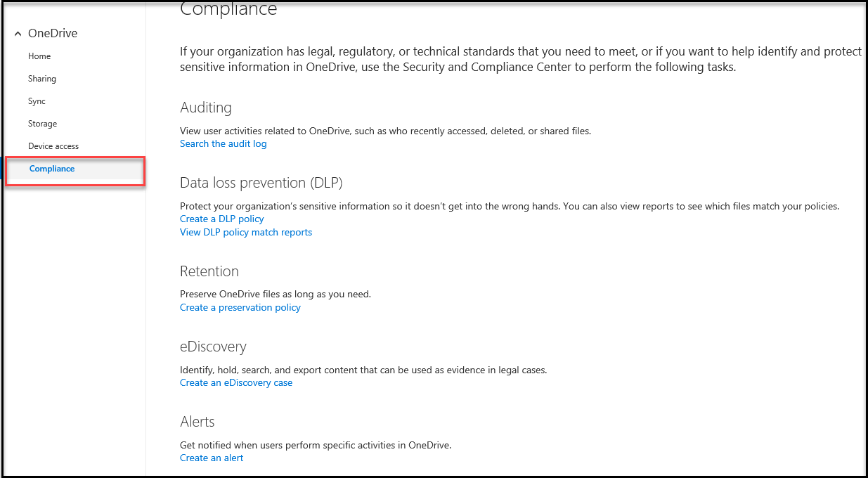Open the Device access page

tap(53, 146)
